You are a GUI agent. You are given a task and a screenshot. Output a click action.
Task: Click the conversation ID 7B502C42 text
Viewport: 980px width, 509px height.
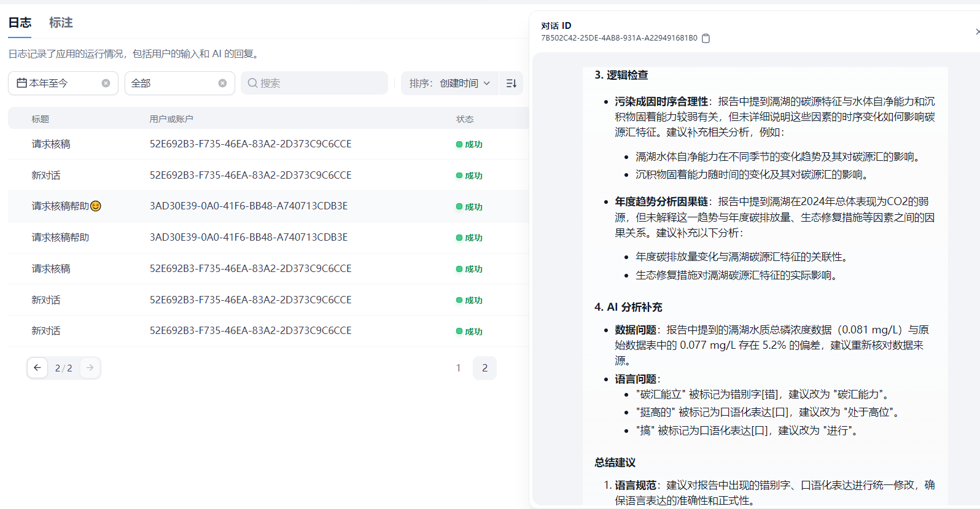[619, 38]
